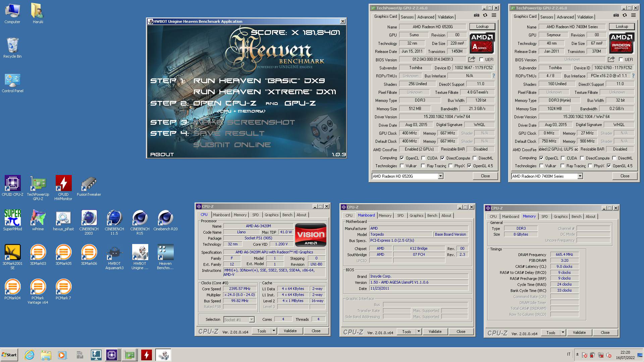
Task: Toggle DirectML checkbox in HD 6520G GPU-Z
Action: [x=475, y=158]
